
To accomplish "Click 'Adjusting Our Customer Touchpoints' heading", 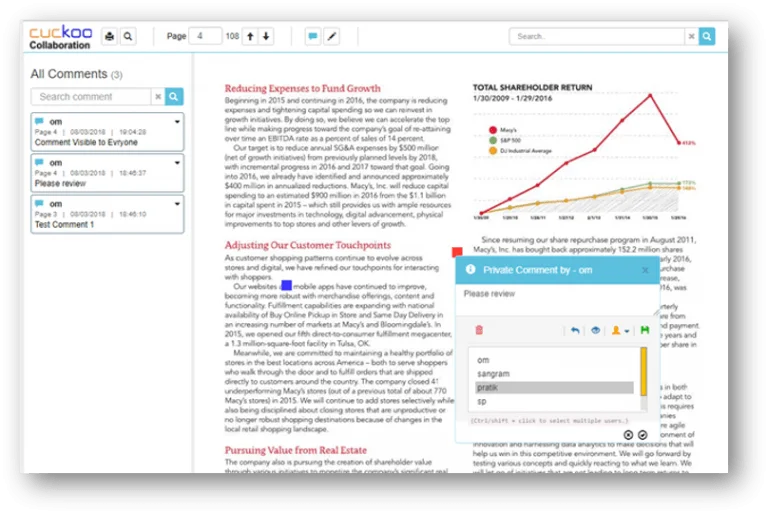I will point(308,245).
